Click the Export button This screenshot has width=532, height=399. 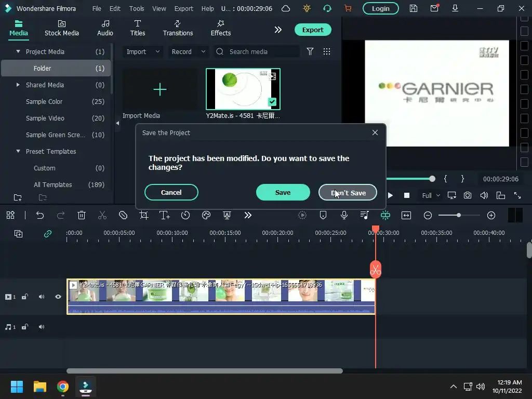[x=312, y=30]
